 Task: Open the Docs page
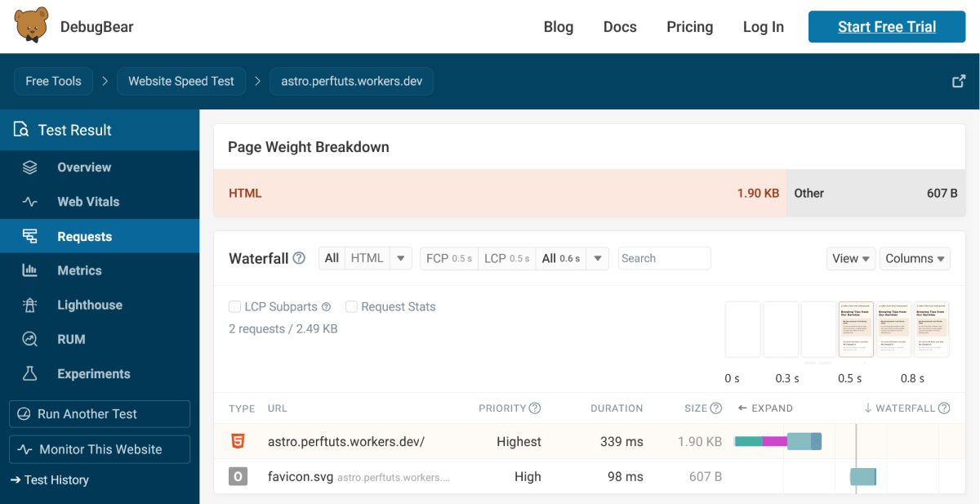(x=620, y=27)
